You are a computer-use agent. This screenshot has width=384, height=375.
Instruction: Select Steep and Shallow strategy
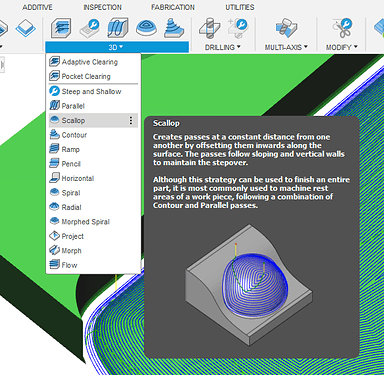pyautogui.click(x=93, y=91)
